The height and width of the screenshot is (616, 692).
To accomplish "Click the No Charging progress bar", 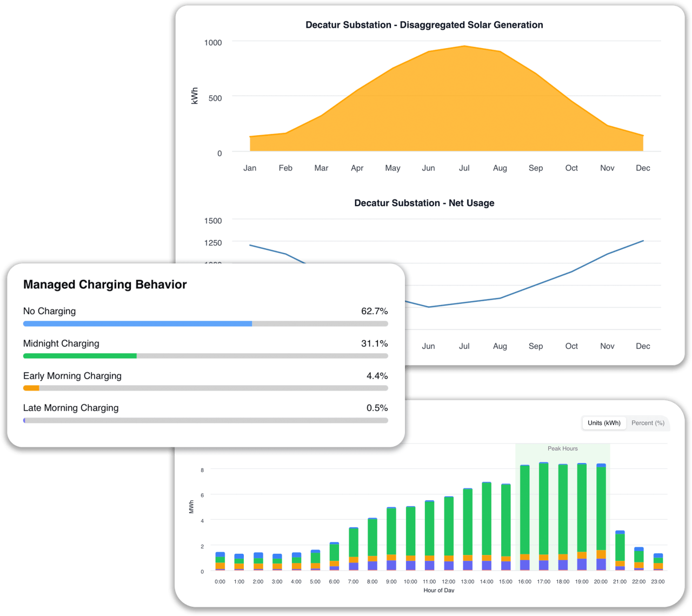I will click(205, 323).
